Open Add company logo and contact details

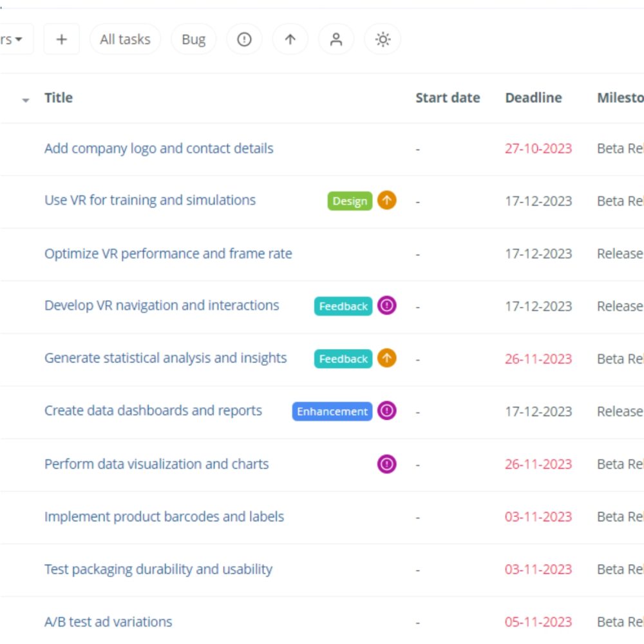[158, 148]
